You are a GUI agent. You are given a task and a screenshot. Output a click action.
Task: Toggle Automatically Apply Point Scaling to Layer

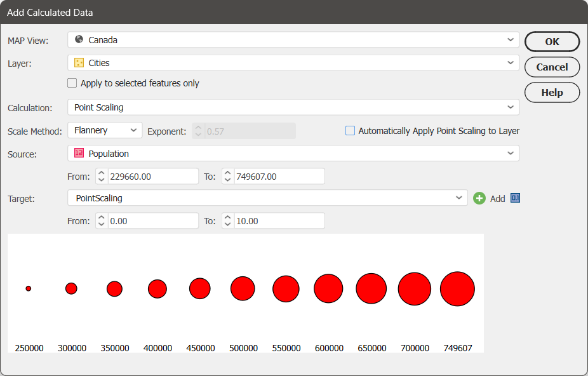[x=350, y=131]
